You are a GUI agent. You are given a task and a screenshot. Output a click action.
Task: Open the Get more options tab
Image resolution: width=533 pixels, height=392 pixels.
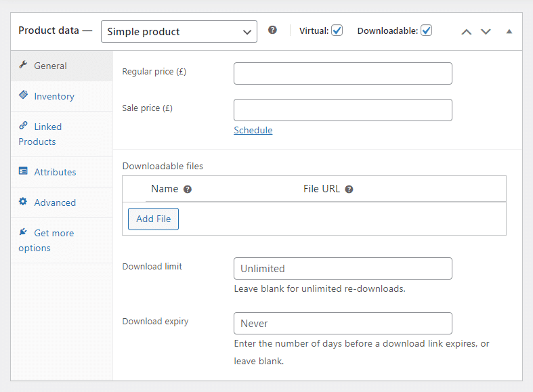[62, 240]
